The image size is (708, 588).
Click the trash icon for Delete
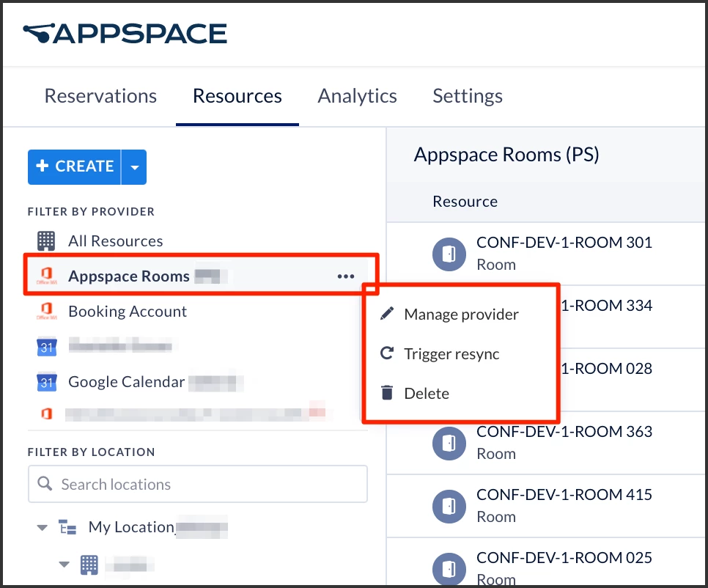coord(387,392)
